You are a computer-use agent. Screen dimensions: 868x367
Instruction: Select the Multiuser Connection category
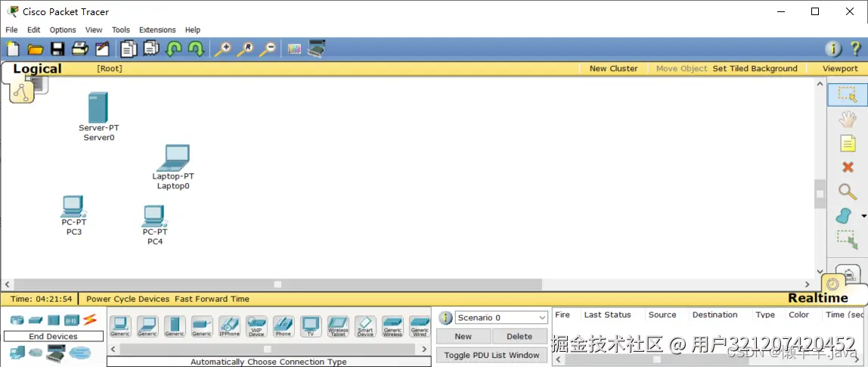click(x=79, y=352)
